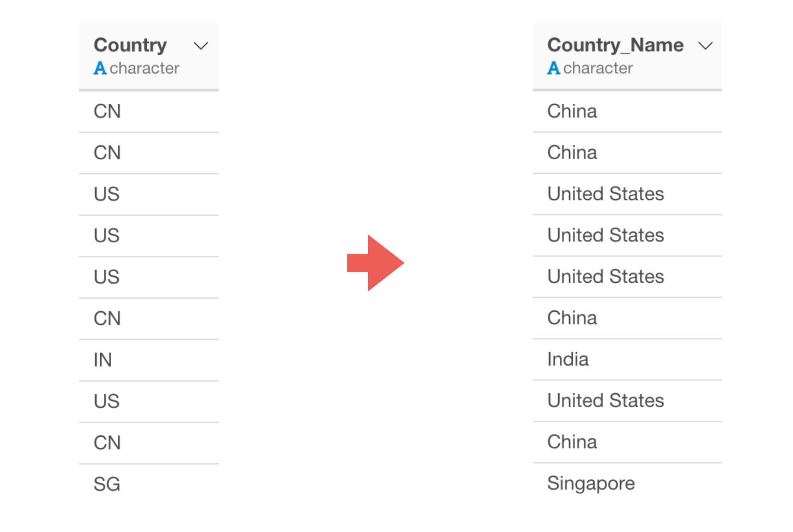Click the character type label under Country_Name

[598, 68]
